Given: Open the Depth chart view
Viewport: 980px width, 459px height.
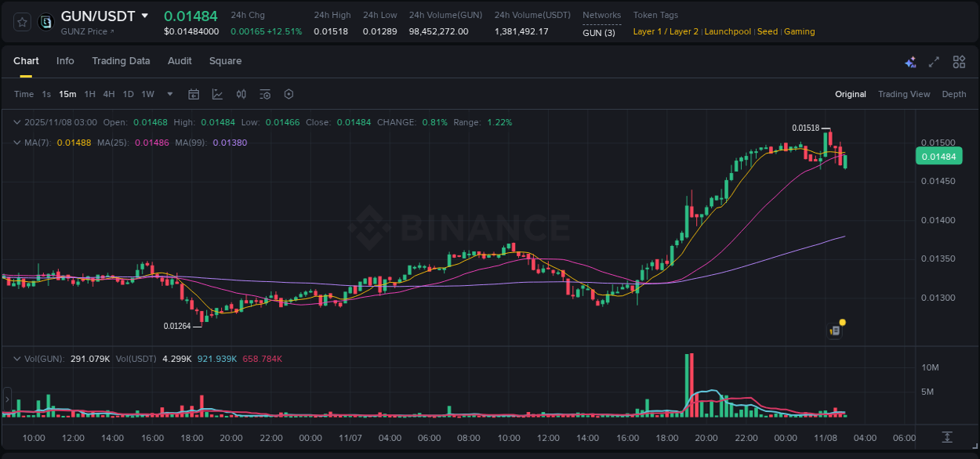Looking at the screenshot, I should coord(954,94).
